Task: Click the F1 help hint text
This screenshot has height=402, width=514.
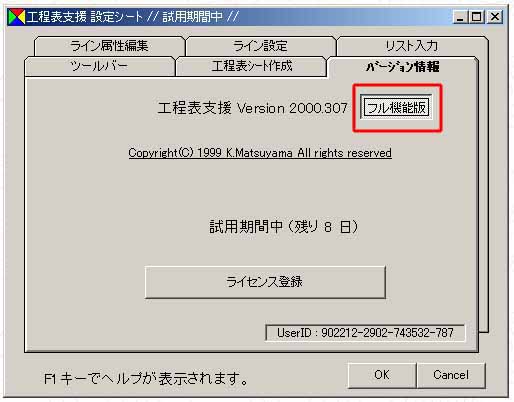Action: 146,379
